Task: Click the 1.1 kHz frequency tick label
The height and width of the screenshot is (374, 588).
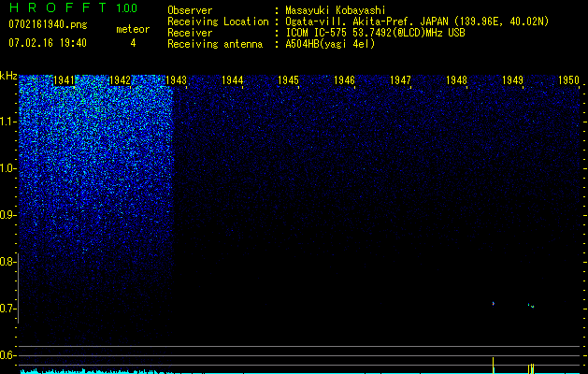Action: (x=7, y=122)
